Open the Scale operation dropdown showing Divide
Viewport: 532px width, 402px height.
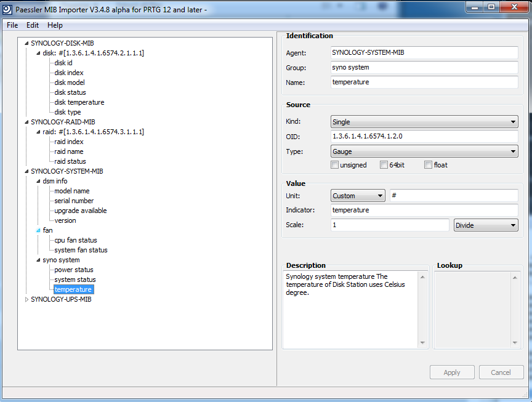486,225
